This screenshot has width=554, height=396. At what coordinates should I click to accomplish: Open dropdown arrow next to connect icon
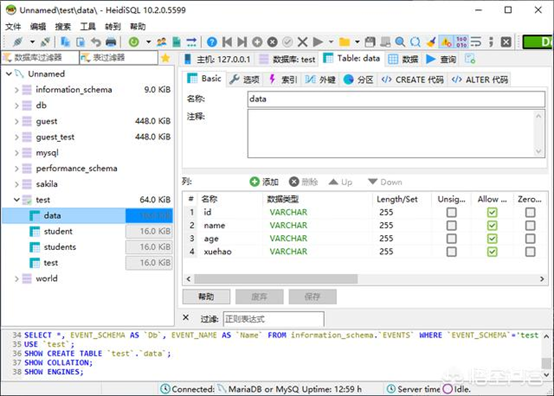tap(32, 42)
